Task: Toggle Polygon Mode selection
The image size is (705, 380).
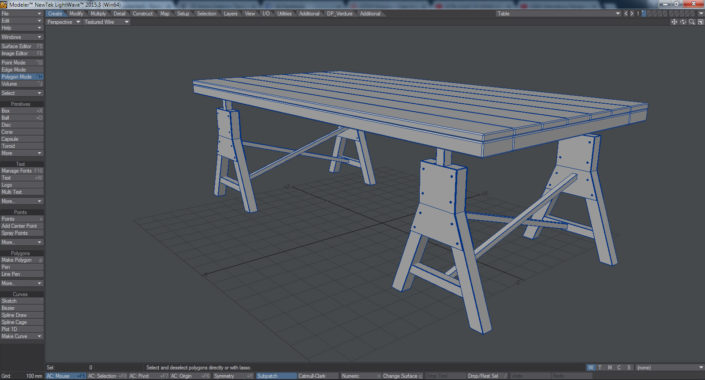Action: point(22,77)
